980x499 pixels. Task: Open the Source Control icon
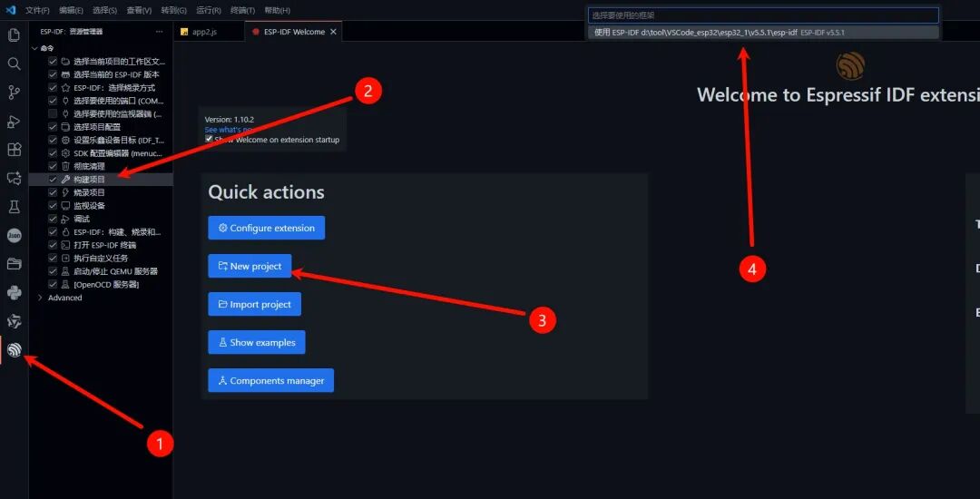click(14, 93)
